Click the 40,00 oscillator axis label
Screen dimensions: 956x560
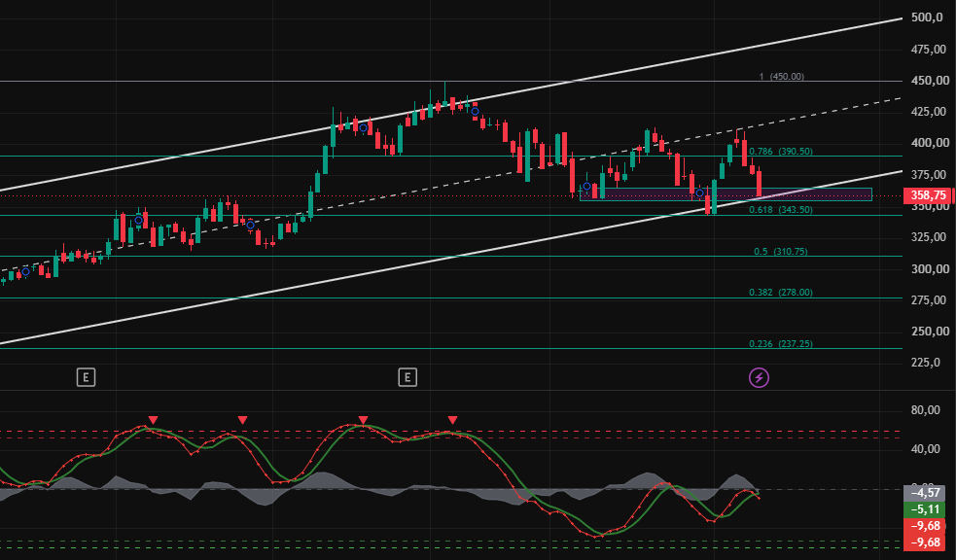click(x=926, y=449)
